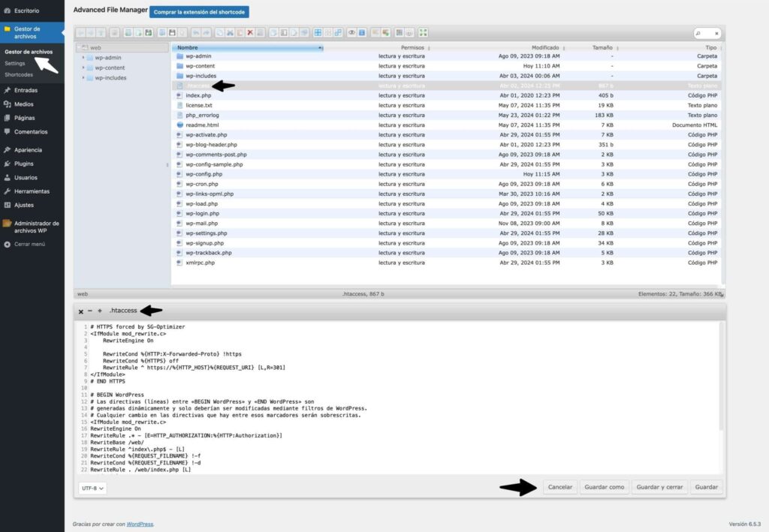769x532 pixels.
Task: Select the xmlrpc.php file row
Action: point(446,263)
